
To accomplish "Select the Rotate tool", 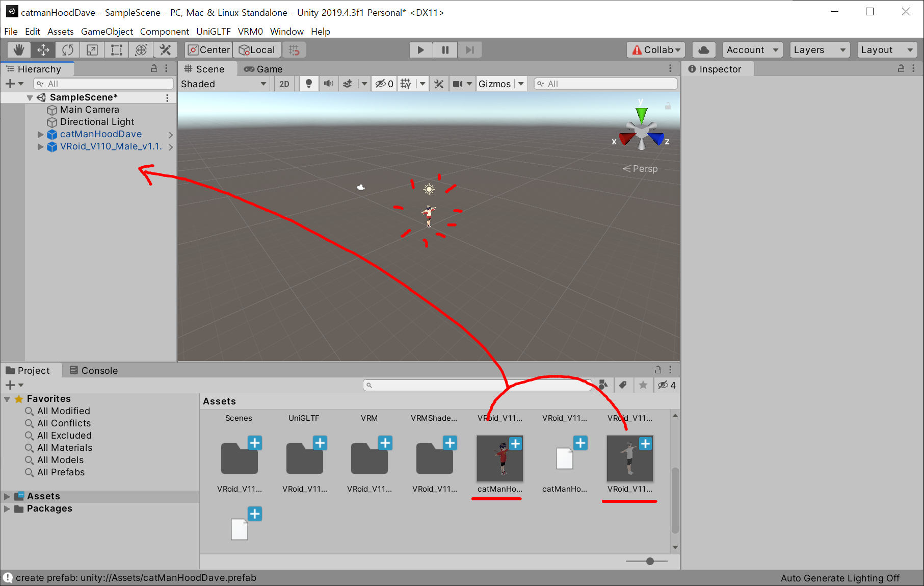I will 68,49.
